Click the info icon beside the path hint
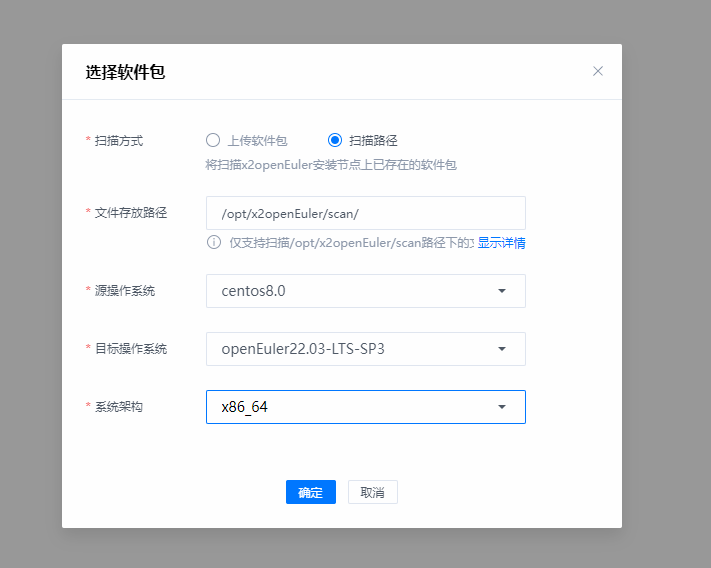This screenshot has width=711, height=568. pos(213,243)
